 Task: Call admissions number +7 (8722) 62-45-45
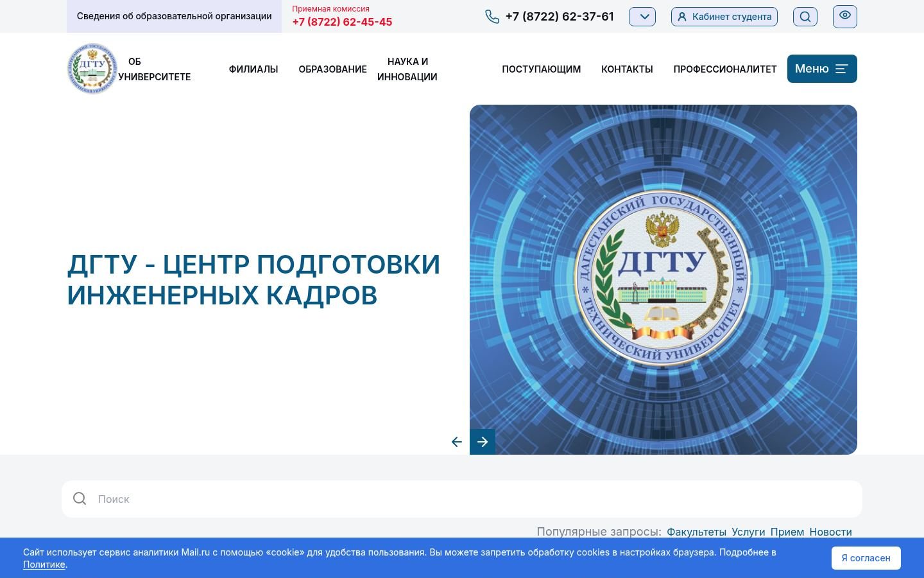[x=342, y=22]
